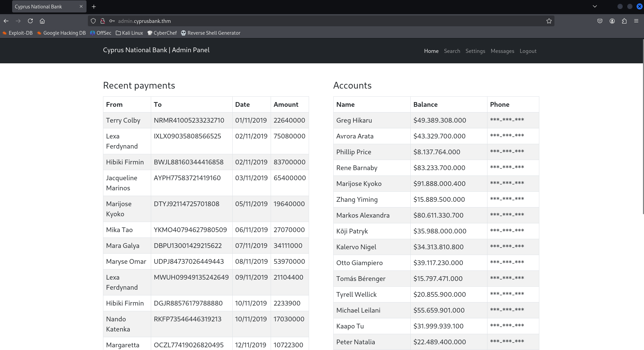Click Kalervo Nigel balance $34.313.810.800
This screenshot has height=350, width=644.
coord(438,247)
